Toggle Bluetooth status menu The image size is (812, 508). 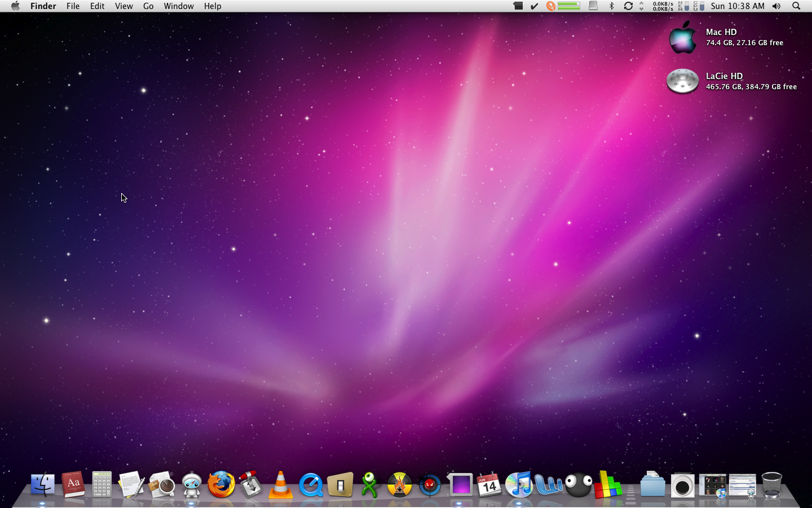pos(611,6)
